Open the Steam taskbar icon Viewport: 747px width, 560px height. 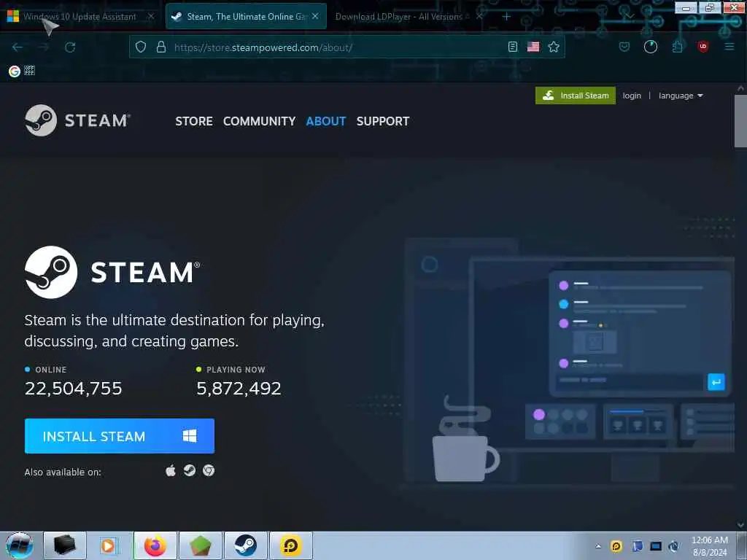(x=246, y=545)
